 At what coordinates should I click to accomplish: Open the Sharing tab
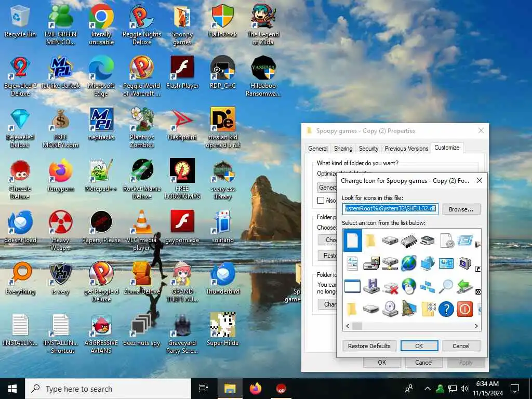pos(343,148)
